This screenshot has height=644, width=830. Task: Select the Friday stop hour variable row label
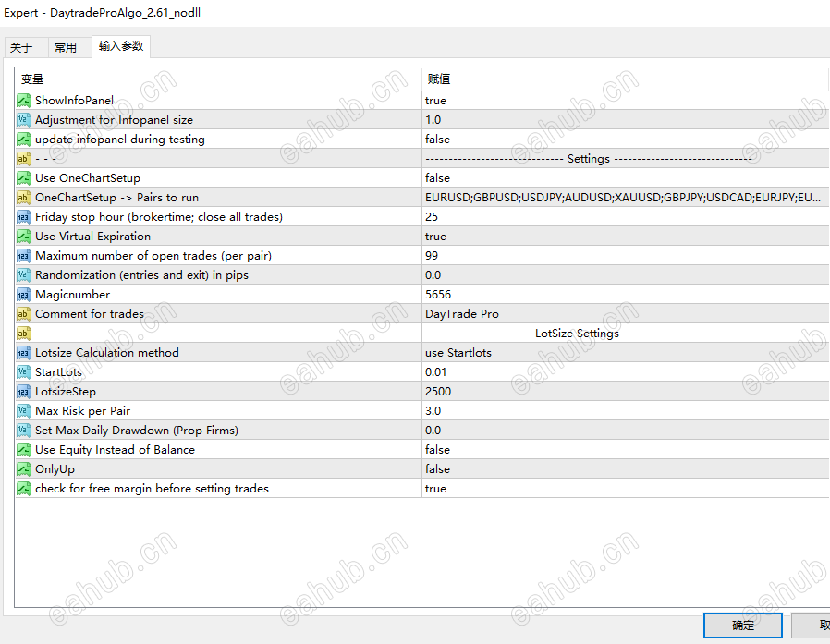tap(159, 217)
